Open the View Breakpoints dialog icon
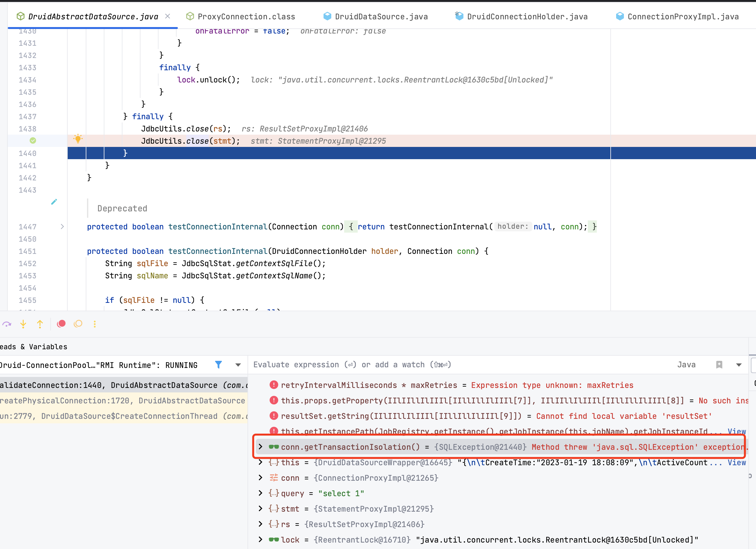This screenshot has height=549, width=756. 78,324
